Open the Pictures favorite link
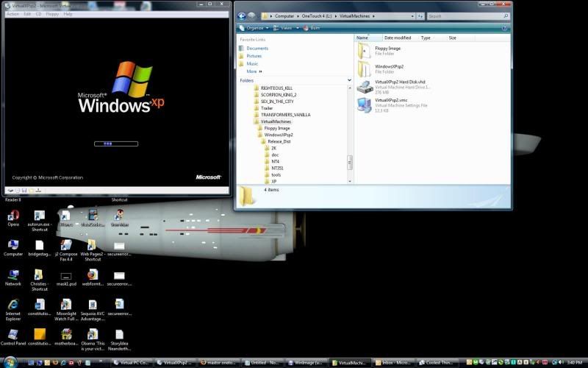The height and width of the screenshot is (368, 588). 254,56
